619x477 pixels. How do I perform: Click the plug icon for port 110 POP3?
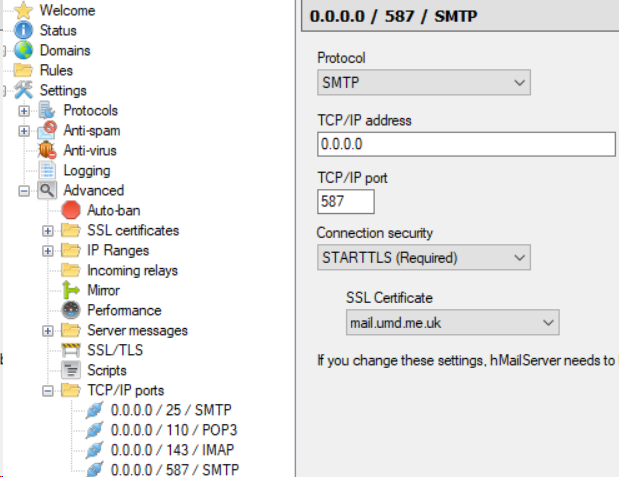pyautogui.click(x=95, y=430)
